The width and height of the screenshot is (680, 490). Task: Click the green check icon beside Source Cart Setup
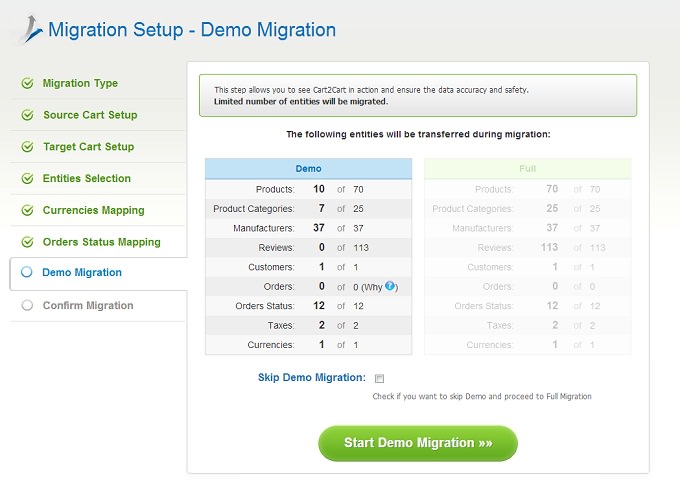pos(27,115)
